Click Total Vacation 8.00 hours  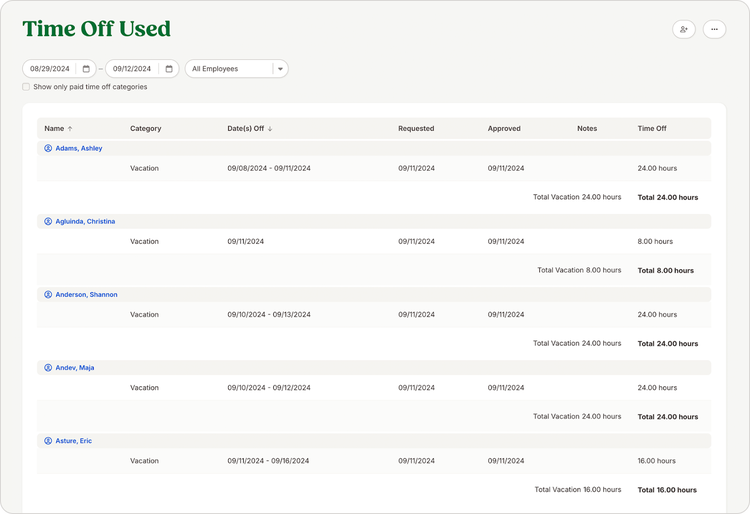579,270
